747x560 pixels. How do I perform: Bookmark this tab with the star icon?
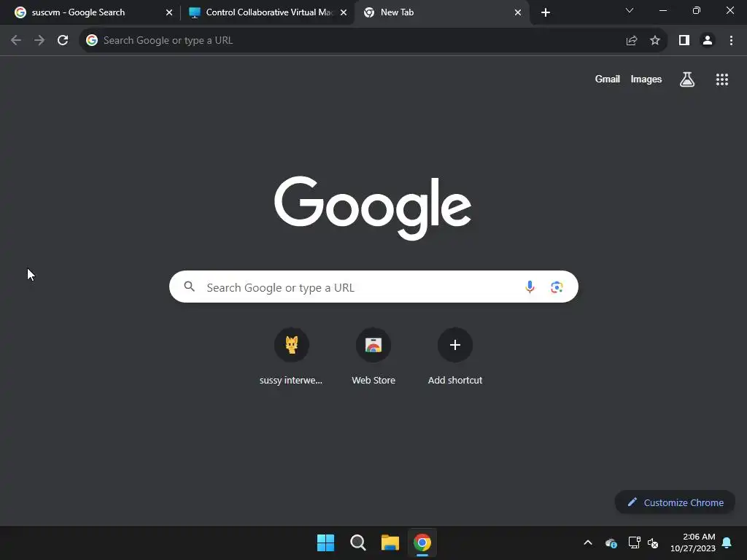(x=655, y=41)
